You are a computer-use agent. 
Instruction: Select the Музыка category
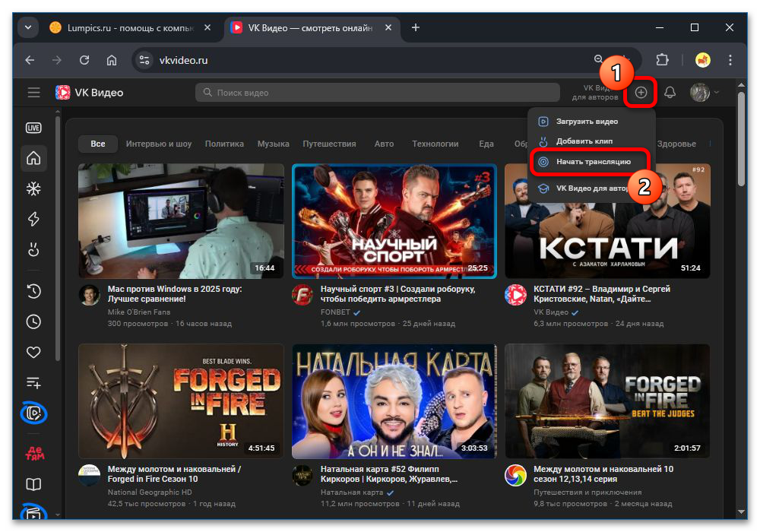(x=274, y=144)
